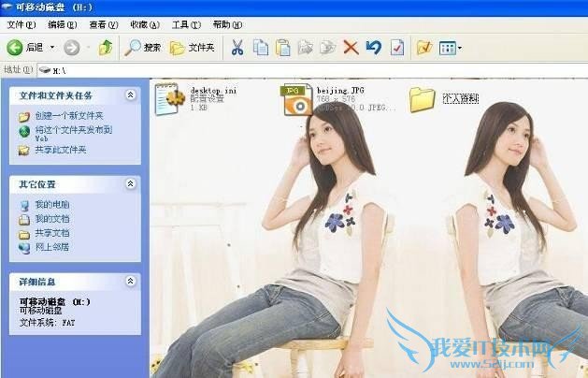Click the globe publish-to-Web icon

click(24, 132)
